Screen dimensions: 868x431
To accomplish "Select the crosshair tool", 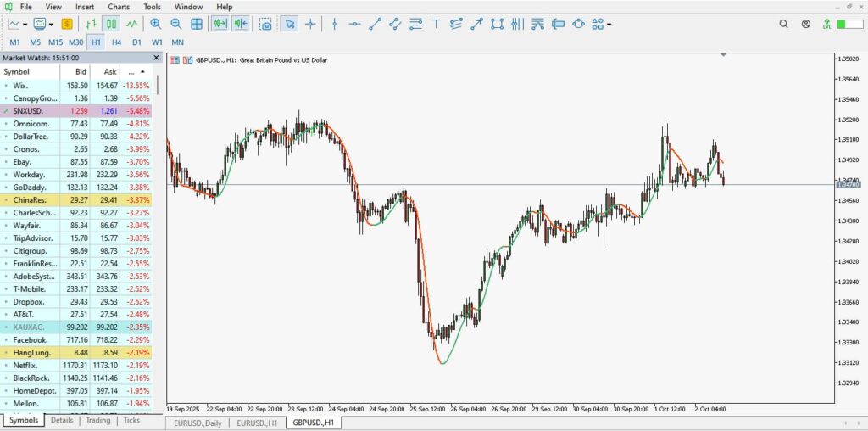I will pos(311,24).
